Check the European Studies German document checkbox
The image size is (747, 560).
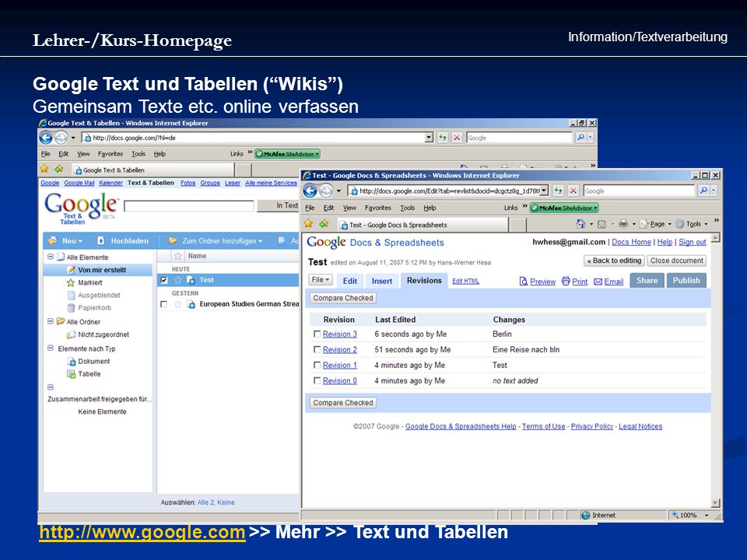[x=164, y=304]
